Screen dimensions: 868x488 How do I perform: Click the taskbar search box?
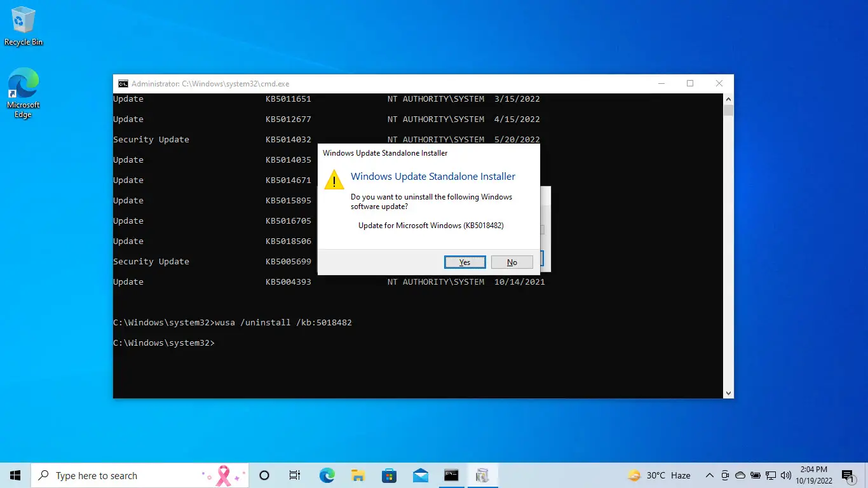point(140,475)
